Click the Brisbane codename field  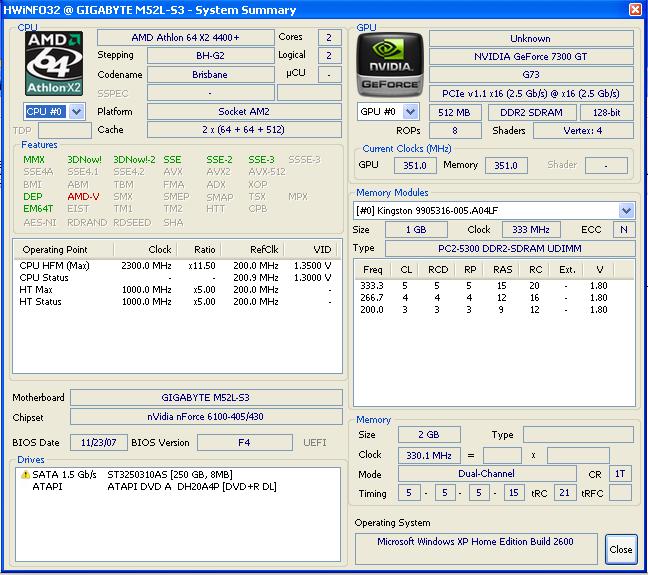coord(210,74)
